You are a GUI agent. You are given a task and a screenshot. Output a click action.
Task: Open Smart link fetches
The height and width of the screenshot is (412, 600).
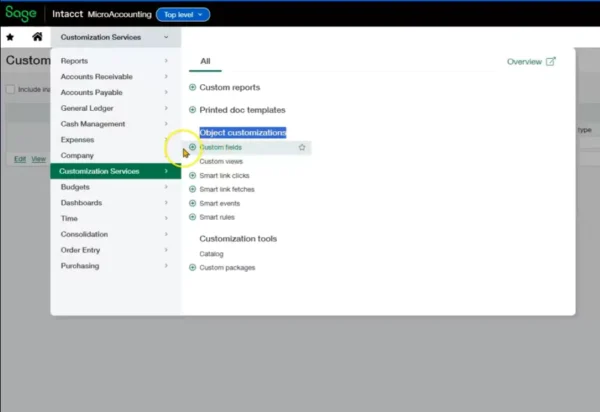click(227, 189)
